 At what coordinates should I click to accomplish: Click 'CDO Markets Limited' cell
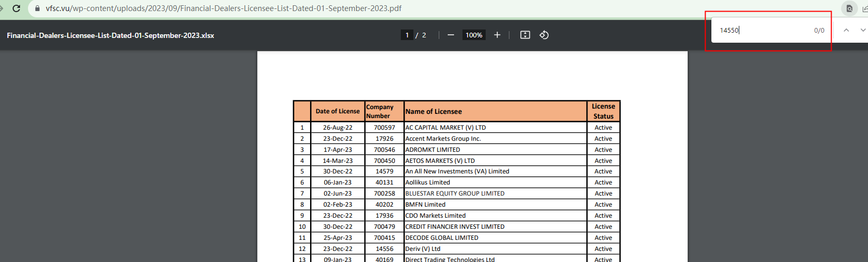[495, 216]
